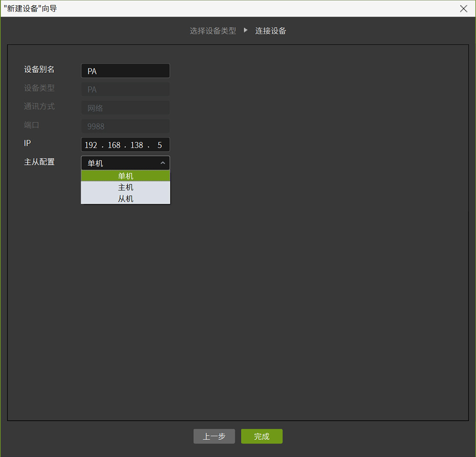Go back with the 上一步 button
This screenshot has width=476, height=457.
point(214,437)
